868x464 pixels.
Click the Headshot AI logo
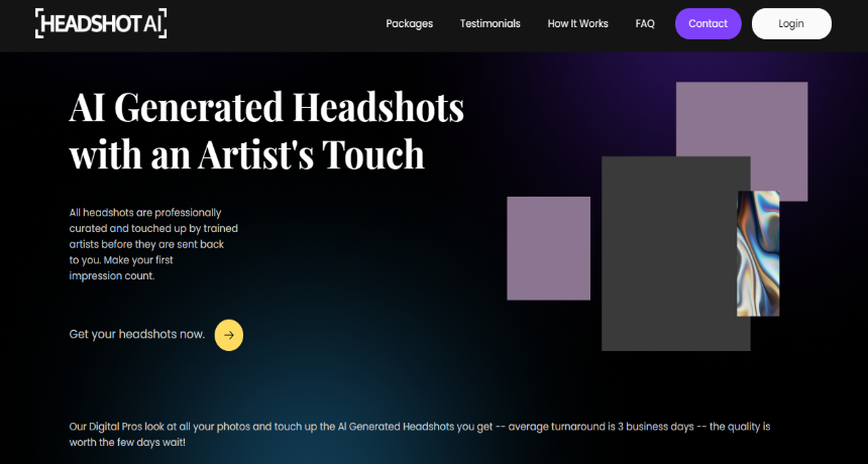pyautogui.click(x=100, y=24)
